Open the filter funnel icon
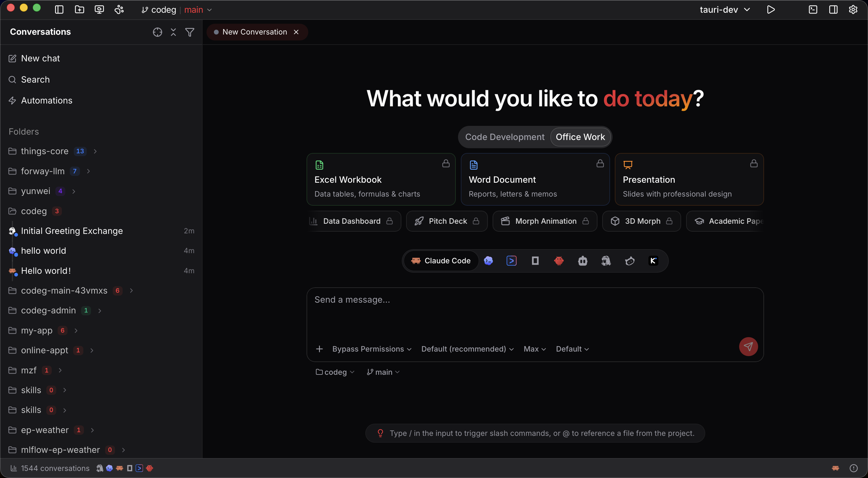 (x=190, y=32)
